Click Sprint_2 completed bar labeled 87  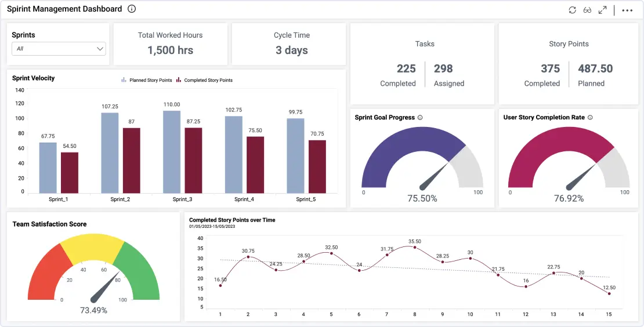click(x=132, y=161)
